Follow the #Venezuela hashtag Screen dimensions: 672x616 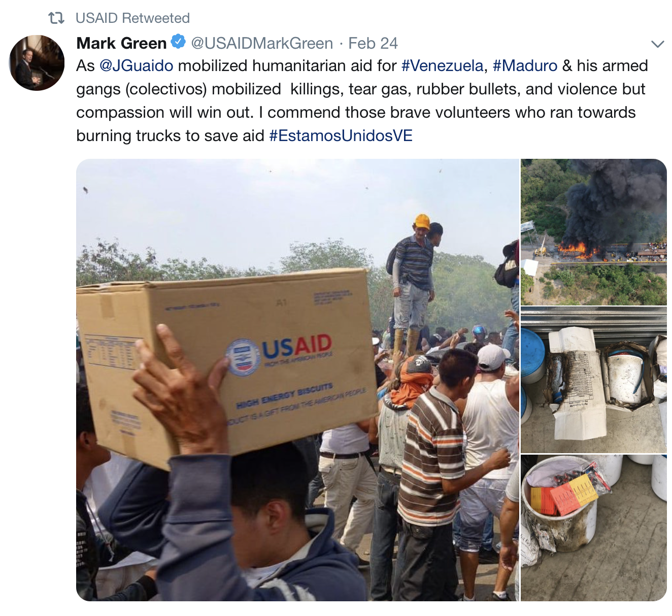(x=442, y=66)
